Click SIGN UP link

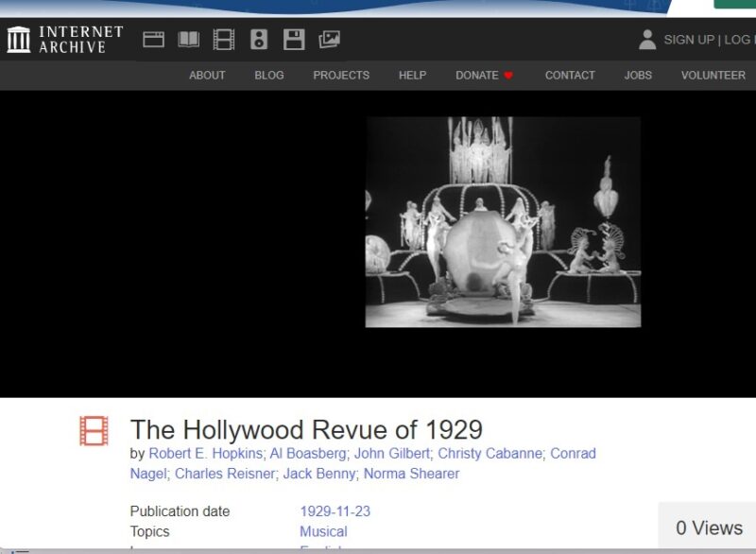tap(690, 40)
